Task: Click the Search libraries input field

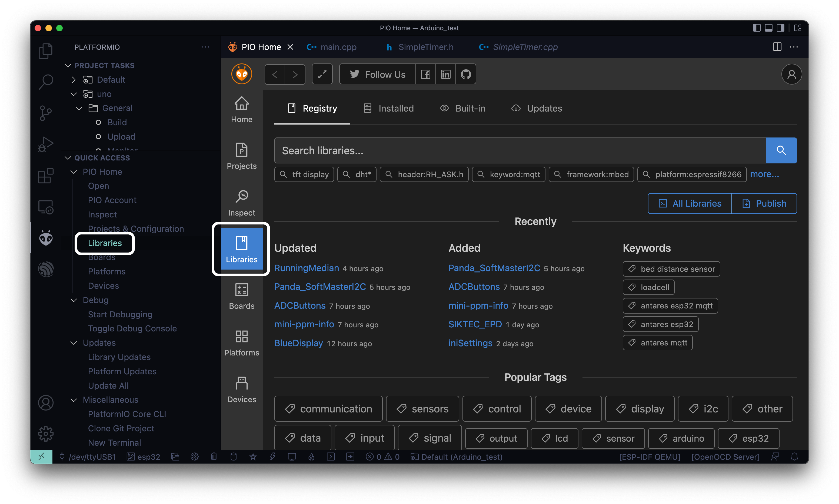Action: pyautogui.click(x=520, y=150)
